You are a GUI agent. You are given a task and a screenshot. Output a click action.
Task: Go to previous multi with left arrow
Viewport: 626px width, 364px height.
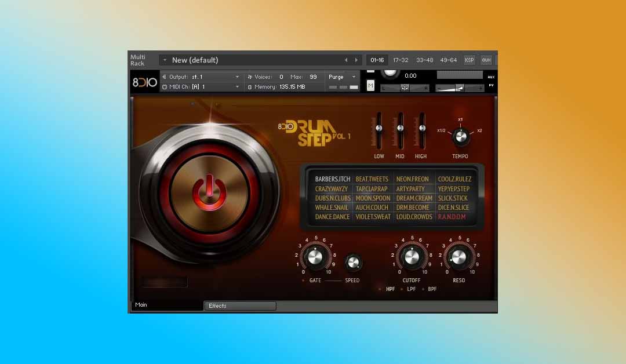click(346, 60)
